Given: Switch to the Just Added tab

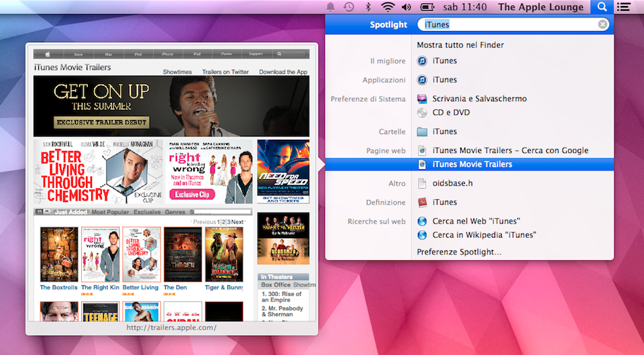Looking at the screenshot, I should [70, 212].
